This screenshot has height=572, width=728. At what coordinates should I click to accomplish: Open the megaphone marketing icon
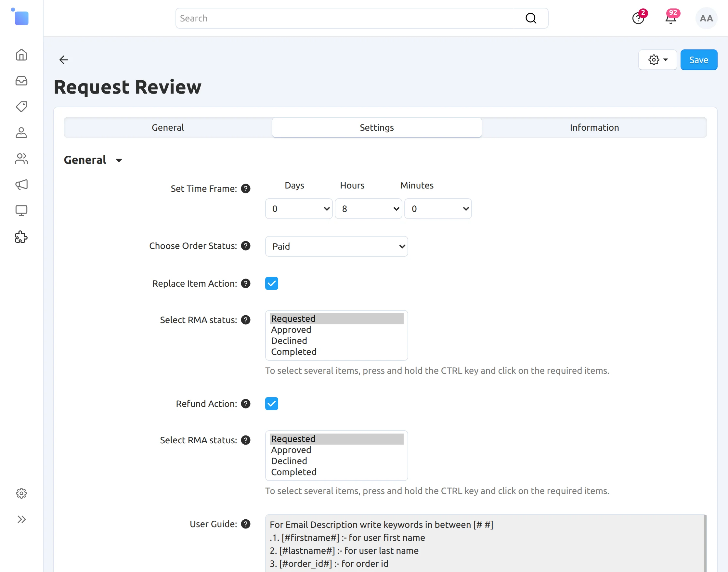coord(21,185)
